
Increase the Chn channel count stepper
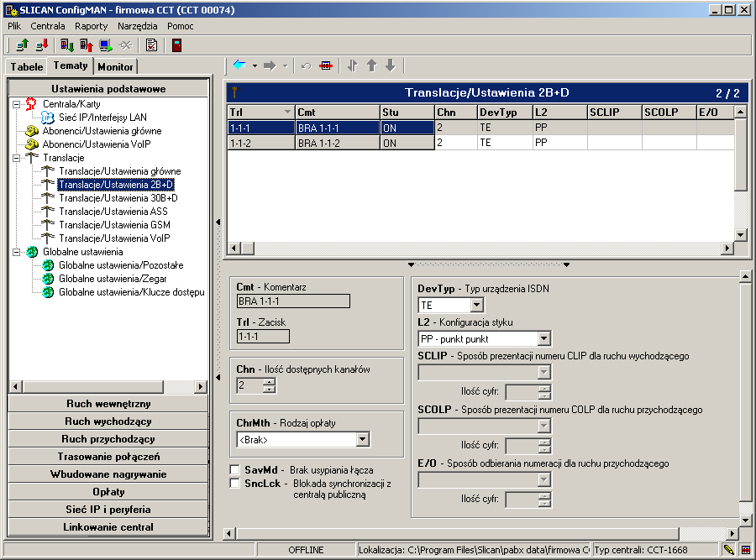[x=270, y=382]
